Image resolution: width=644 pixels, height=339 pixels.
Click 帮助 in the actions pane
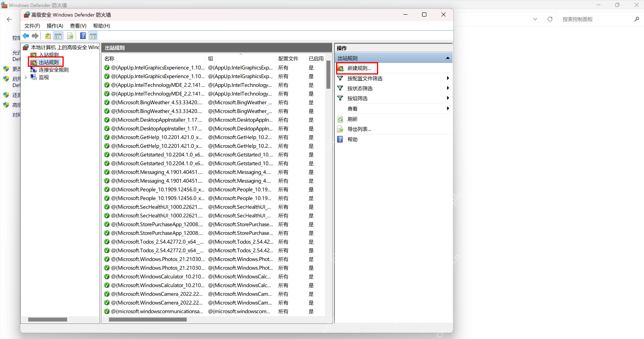[352, 139]
